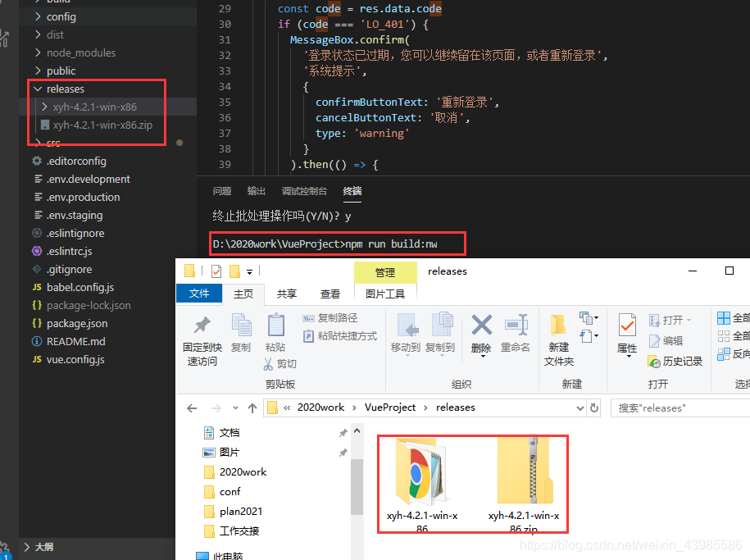This screenshot has width=750, height=560.
Task: Click Paste Shortcut in the ribbon
Action: [339, 336]
